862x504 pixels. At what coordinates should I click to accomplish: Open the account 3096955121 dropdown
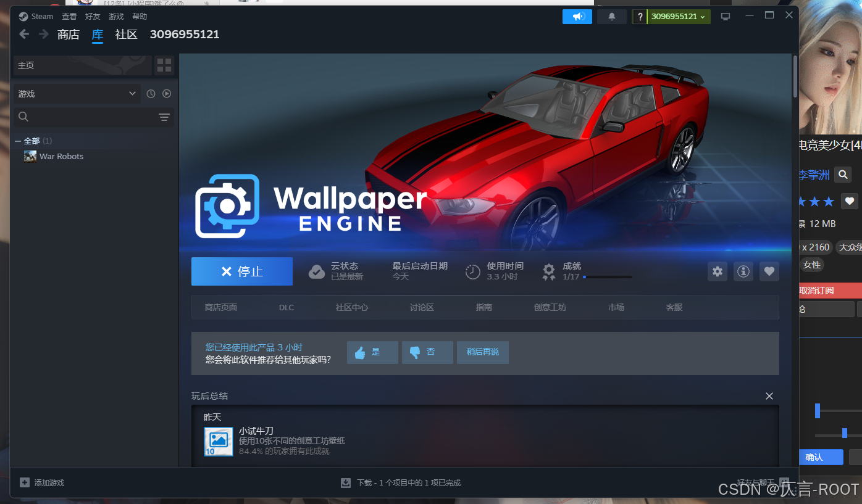click(x=679, y=17)
